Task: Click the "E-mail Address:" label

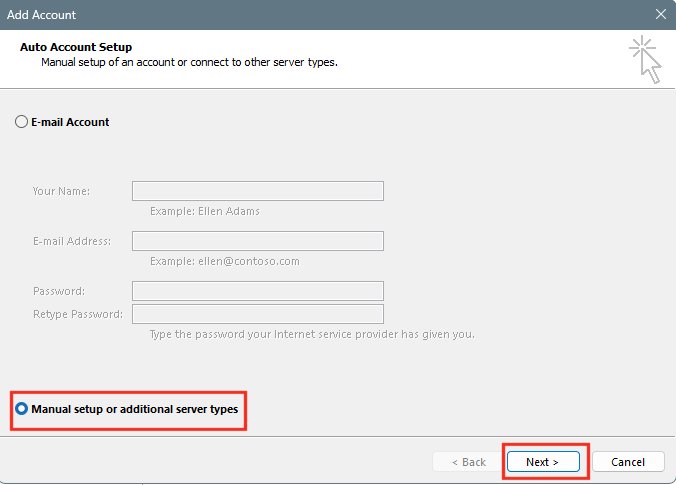Action: (72, 241)
